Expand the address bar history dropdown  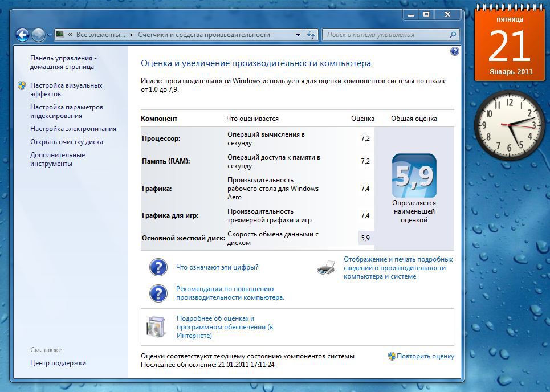tap(298, 35)
